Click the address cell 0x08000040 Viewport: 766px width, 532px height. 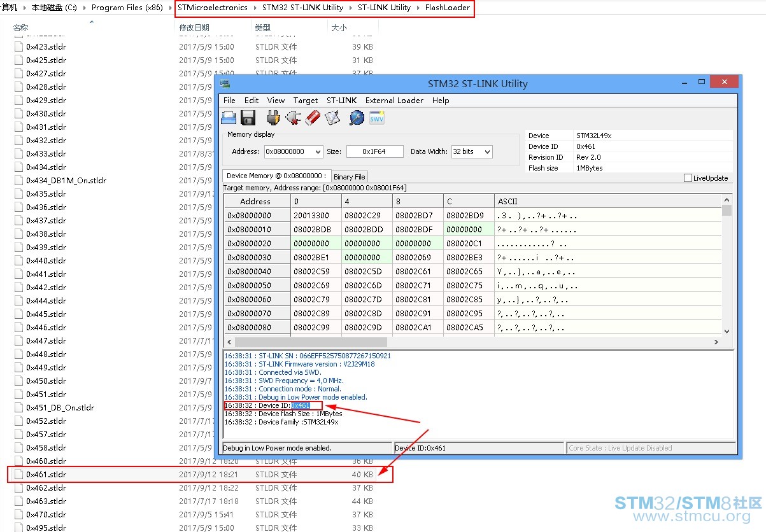tap(257, 272)
